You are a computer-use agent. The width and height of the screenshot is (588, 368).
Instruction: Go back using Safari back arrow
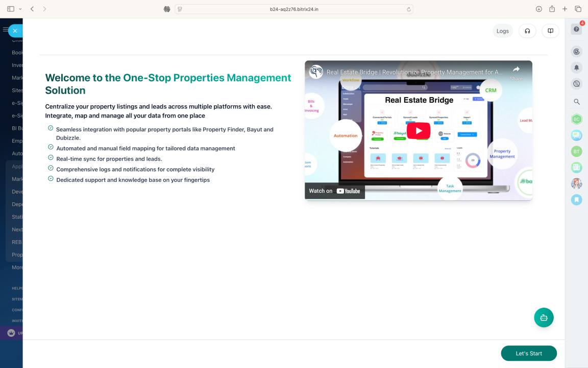tap(33, 9)
